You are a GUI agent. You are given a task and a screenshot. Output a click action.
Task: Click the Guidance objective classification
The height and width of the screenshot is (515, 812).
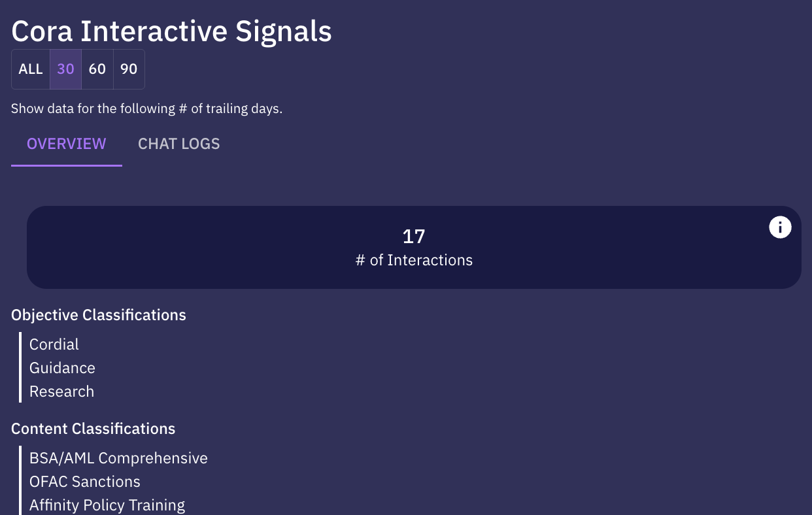[x=62, y=368]
